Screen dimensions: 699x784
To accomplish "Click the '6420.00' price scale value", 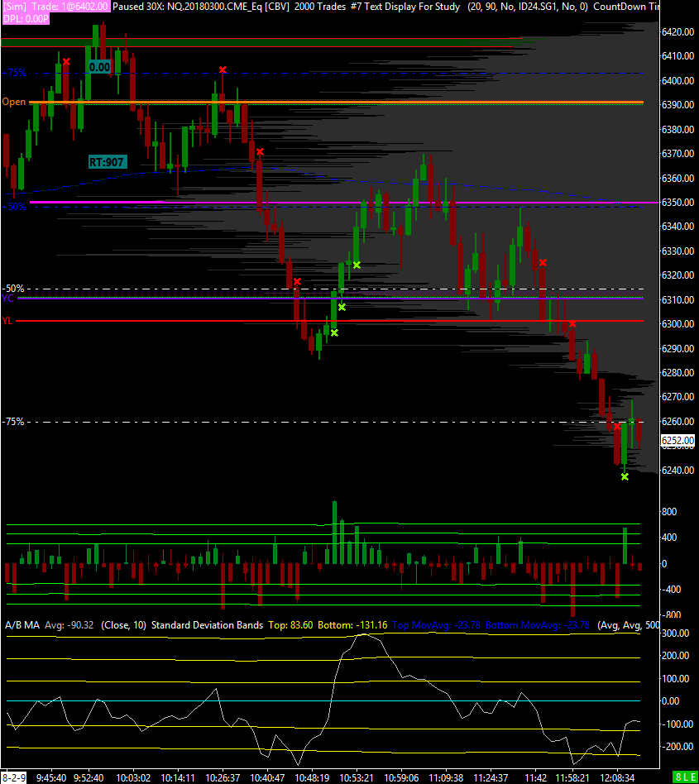I will coord(677,32).
